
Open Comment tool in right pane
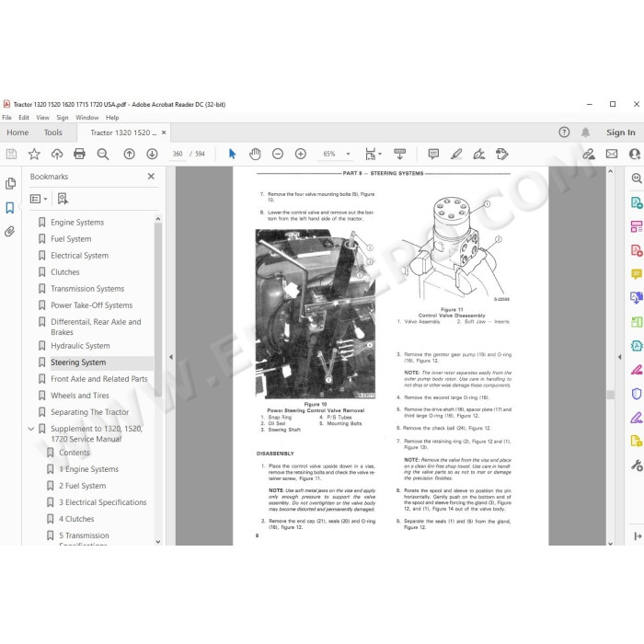click(x=637, y=273)
